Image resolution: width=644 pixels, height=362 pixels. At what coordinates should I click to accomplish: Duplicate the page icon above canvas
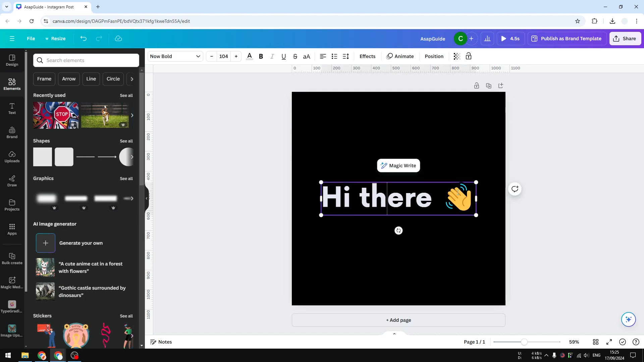pyautogui.click(x=489, y=86)
